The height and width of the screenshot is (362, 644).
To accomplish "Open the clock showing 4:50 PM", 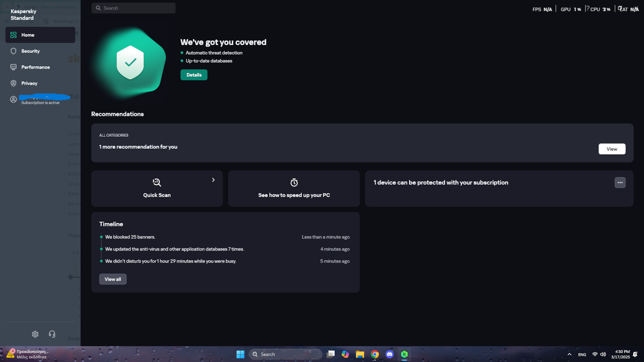I will point(620,354).
